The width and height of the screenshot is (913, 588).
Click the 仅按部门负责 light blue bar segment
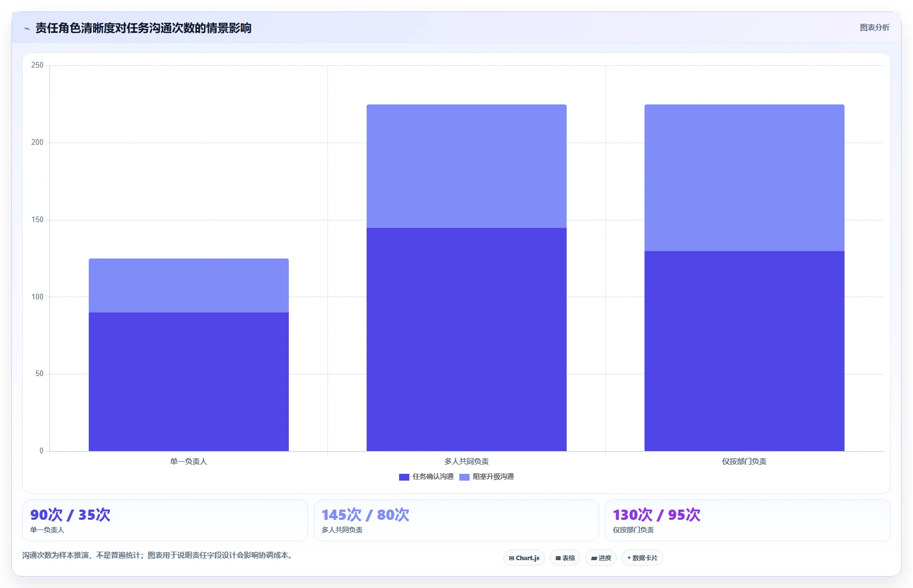coord(744,178)
